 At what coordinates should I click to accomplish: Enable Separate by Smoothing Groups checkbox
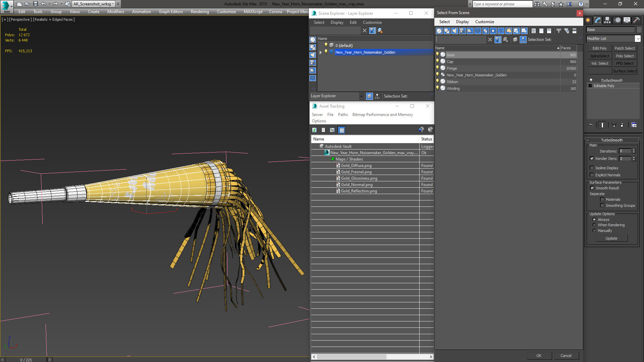(602, 205)
